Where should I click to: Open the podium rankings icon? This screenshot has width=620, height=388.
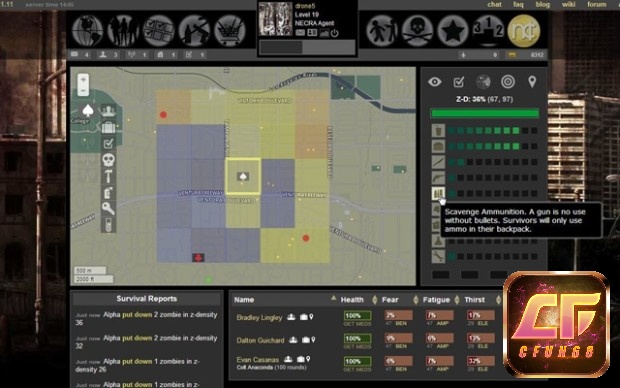(488, 30)
